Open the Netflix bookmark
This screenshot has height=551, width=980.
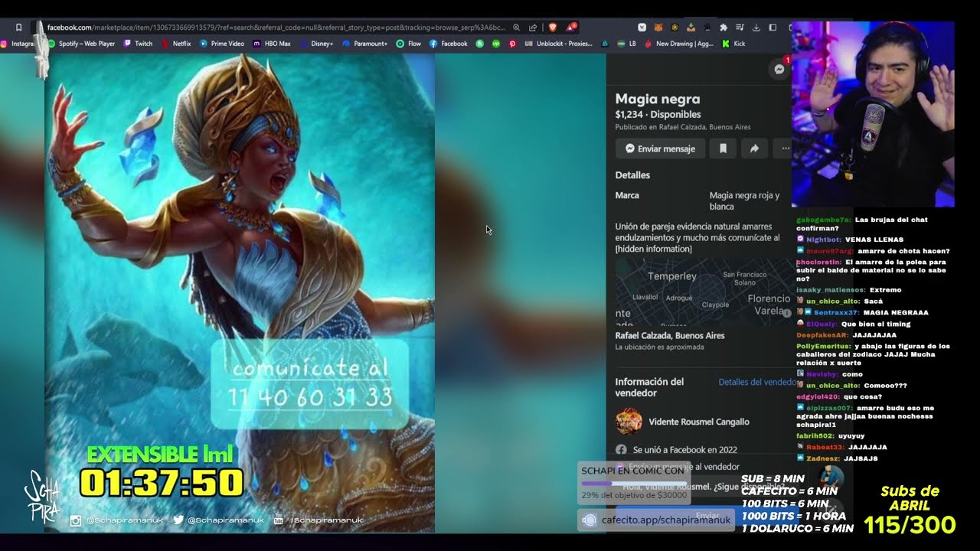pos(176,44)
